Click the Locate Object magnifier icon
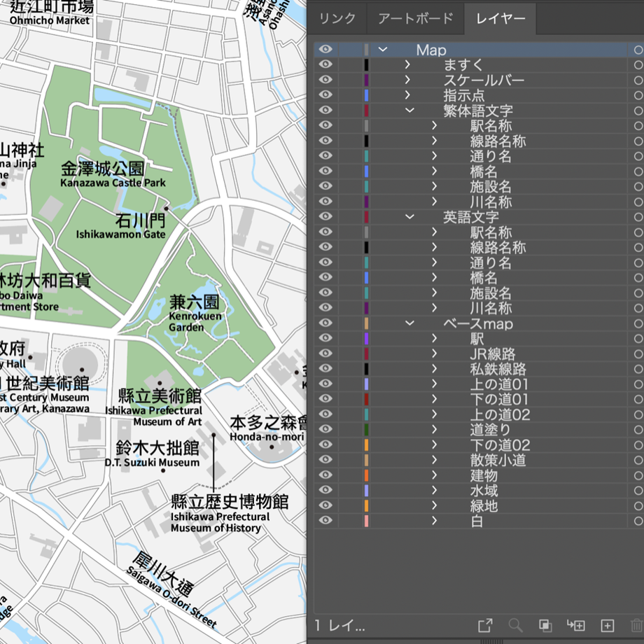Screen dimensions: 644x644 point(515,625)
